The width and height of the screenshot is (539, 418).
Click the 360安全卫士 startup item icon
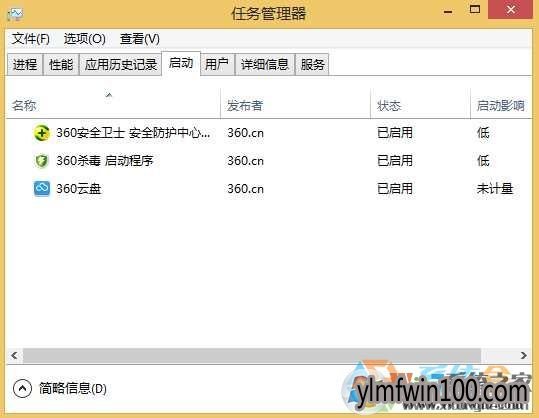coord(42,133)
